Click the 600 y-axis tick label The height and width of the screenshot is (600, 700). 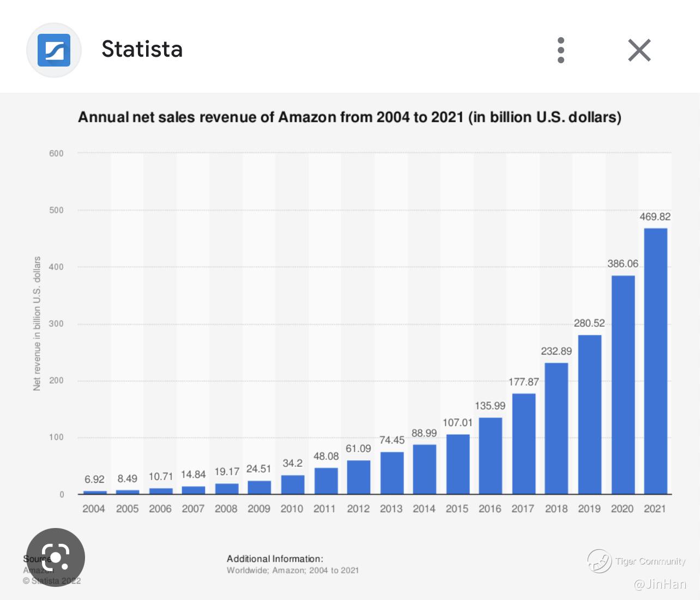pyautogui.click(x=56, y=153)
